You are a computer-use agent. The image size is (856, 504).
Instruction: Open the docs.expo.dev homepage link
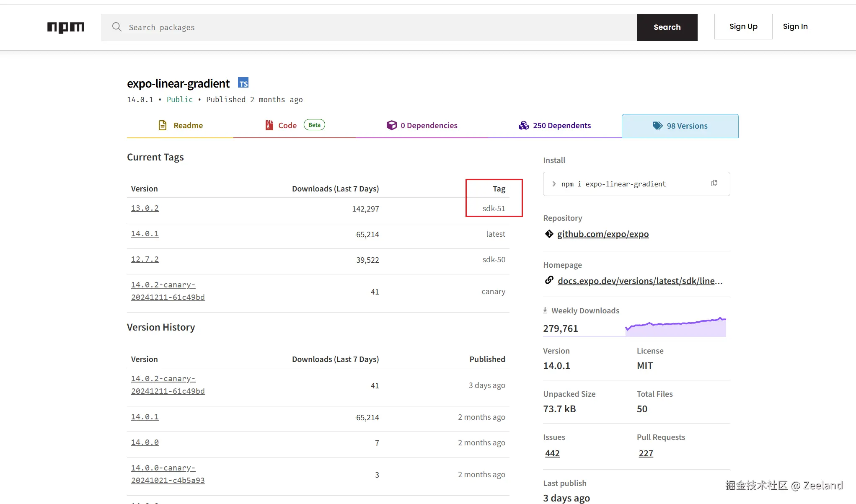pyautogui.click(x=640, y=281)
